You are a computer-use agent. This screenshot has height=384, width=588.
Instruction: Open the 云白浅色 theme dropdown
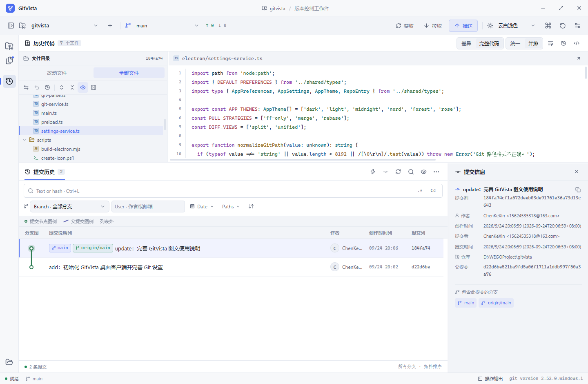511,26
